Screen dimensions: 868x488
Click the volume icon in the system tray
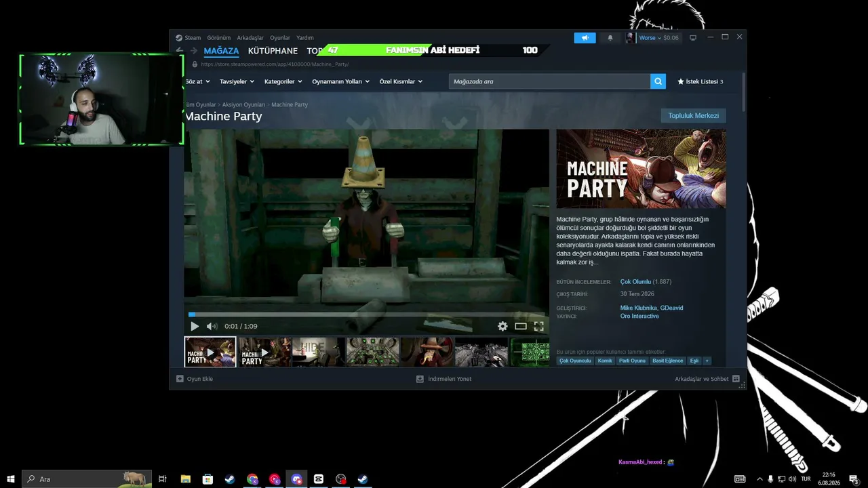pos(792,479)
